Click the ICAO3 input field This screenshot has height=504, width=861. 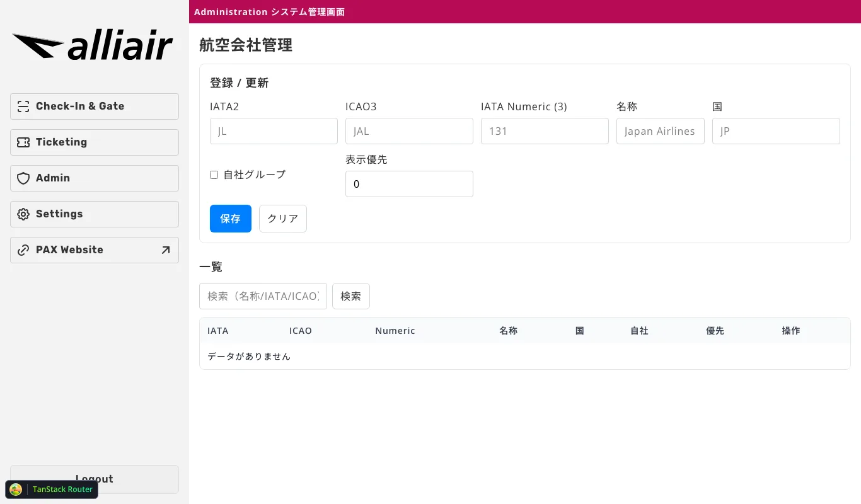coord(409,131)
